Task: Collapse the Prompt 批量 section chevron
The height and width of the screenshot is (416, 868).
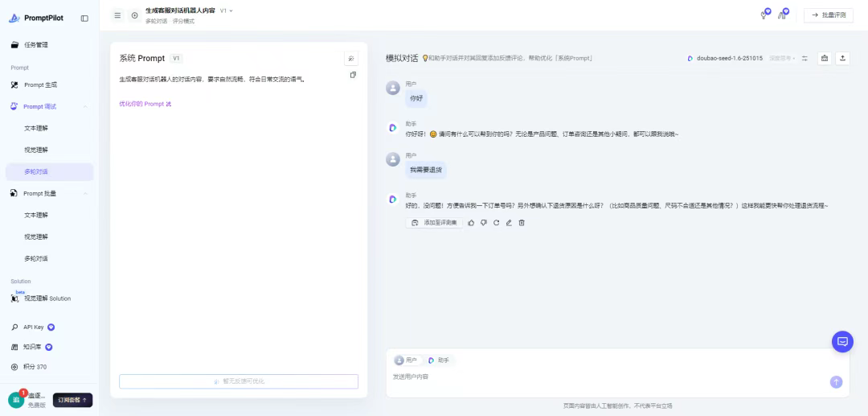Action: tap(85, 193)
